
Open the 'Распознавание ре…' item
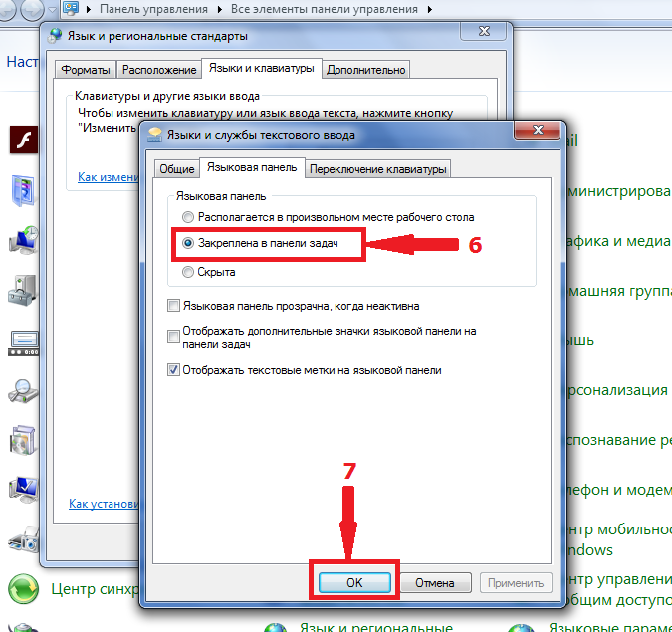[619, 440]
